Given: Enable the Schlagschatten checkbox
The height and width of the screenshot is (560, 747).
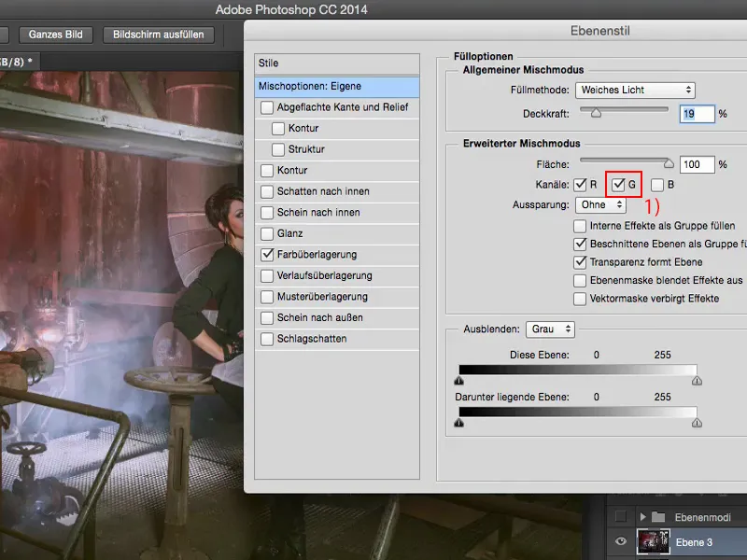Looking at the screenshot, I should [267, 339].
